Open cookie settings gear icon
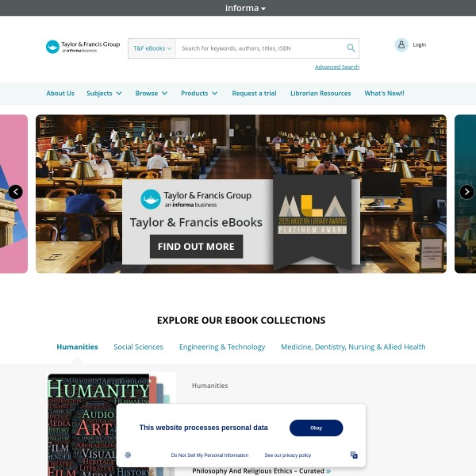This screenshot has height=476, width=476. (x=128, y=455)
